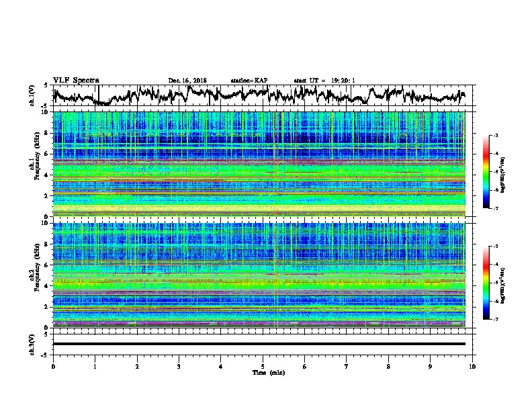Click the 'Time (min)' axis title
Image resolution: width=532 pixels, height=411 pixels.
coord(269,373)
